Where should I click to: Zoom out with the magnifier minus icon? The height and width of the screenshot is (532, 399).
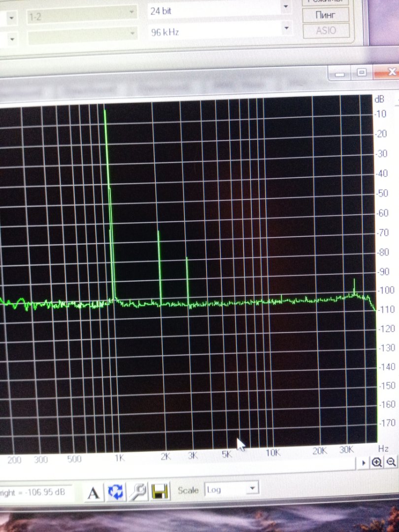(x=391, y=462)
